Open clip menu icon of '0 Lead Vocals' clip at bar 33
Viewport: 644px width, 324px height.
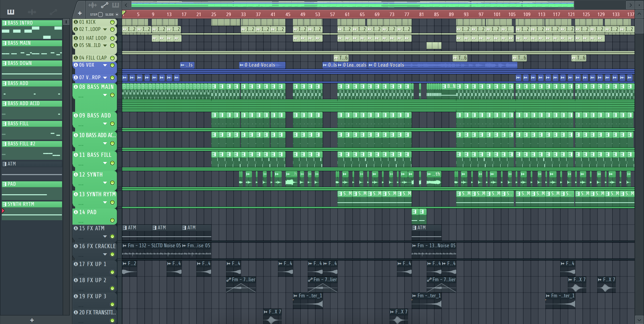(241, 65)
